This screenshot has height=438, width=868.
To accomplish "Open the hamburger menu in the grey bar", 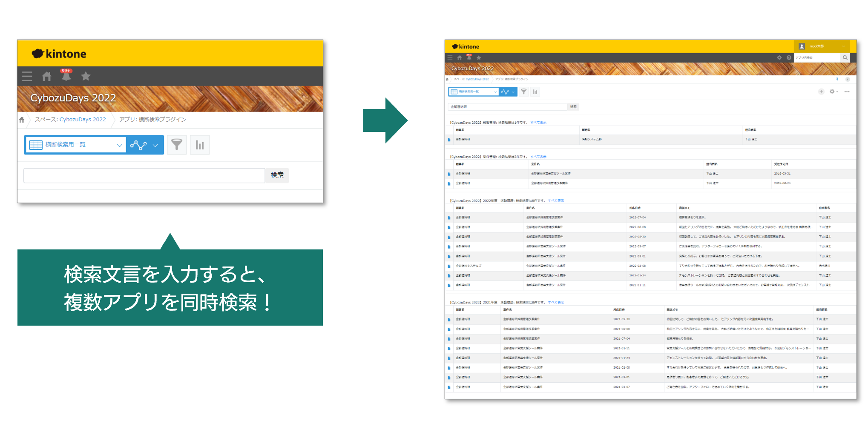I will 27,76.
